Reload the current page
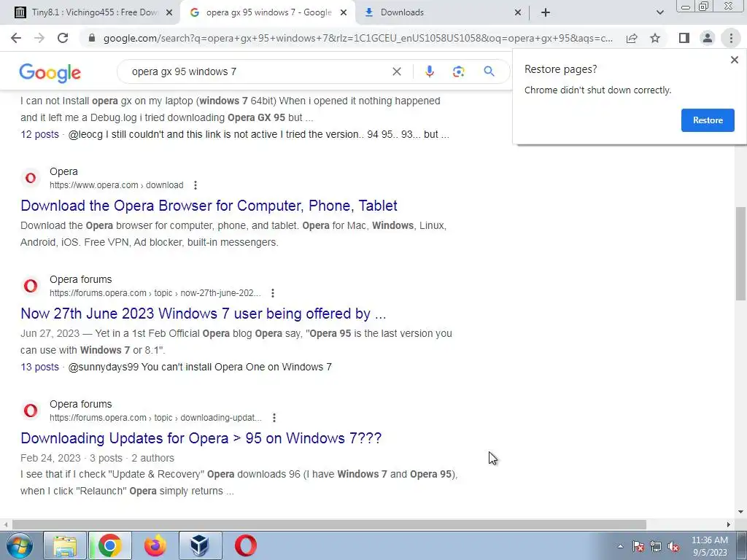Image resolution: width=747 pixels, height=560 pixels. coord(63,38)
